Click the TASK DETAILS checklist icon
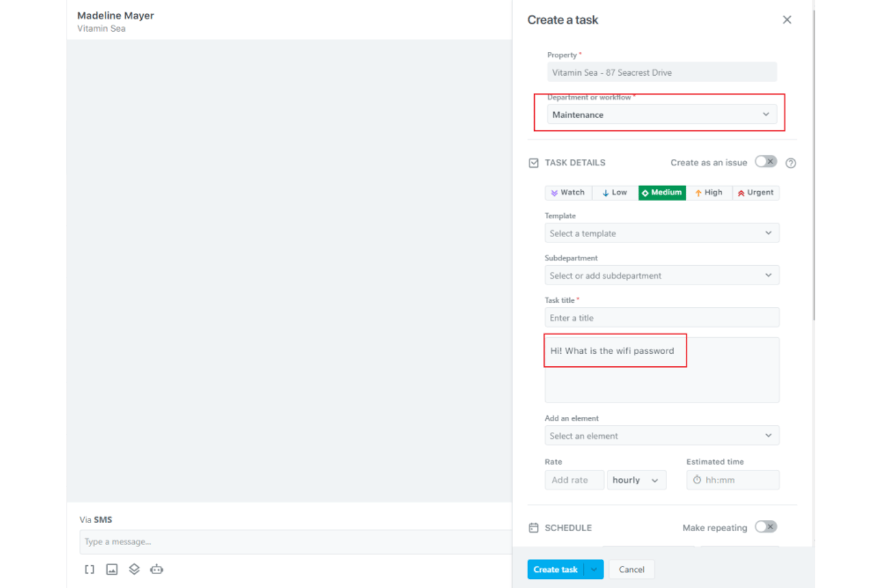Screen dimensions: 882x588 coord(534,163)
